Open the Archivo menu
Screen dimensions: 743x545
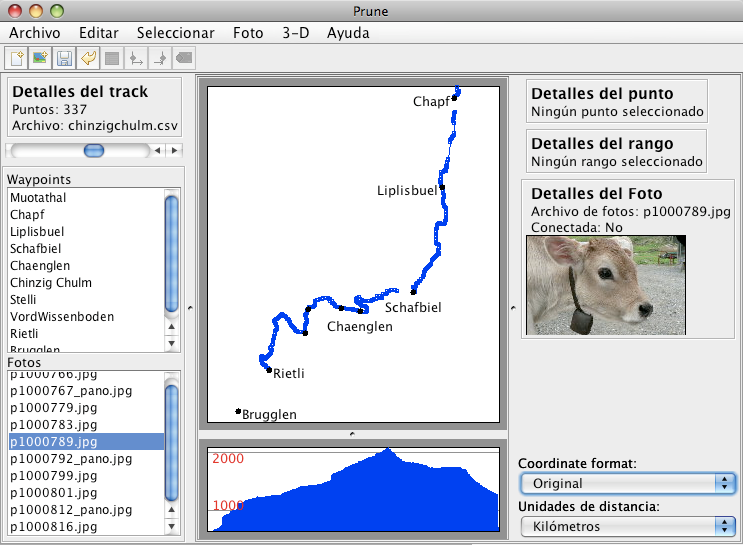point(35,33)
